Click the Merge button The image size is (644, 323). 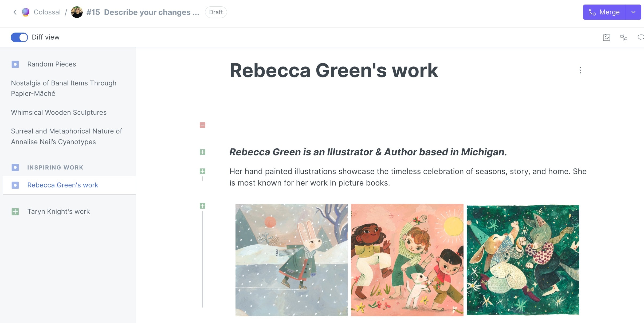(x=604, y=12)
